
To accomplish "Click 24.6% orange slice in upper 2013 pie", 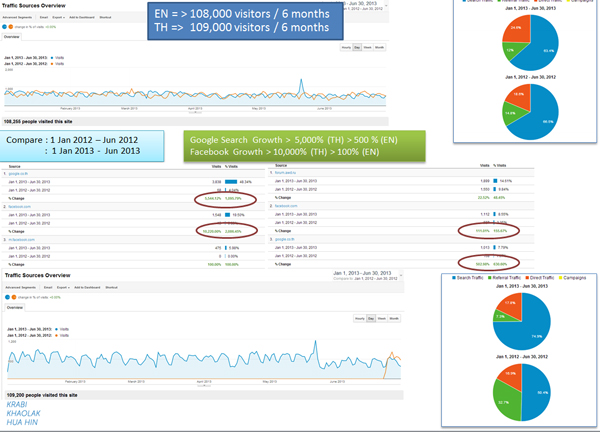I will point(517,29).
